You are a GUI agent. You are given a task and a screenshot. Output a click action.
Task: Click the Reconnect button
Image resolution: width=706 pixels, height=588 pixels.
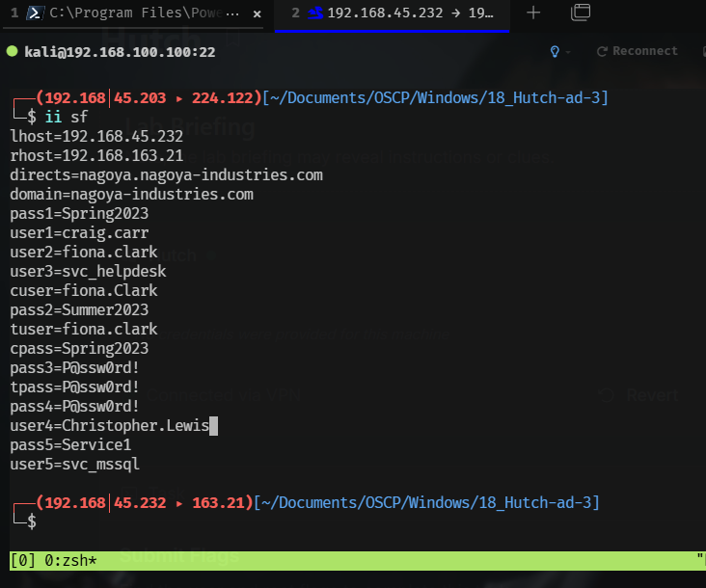coord(638,51)
